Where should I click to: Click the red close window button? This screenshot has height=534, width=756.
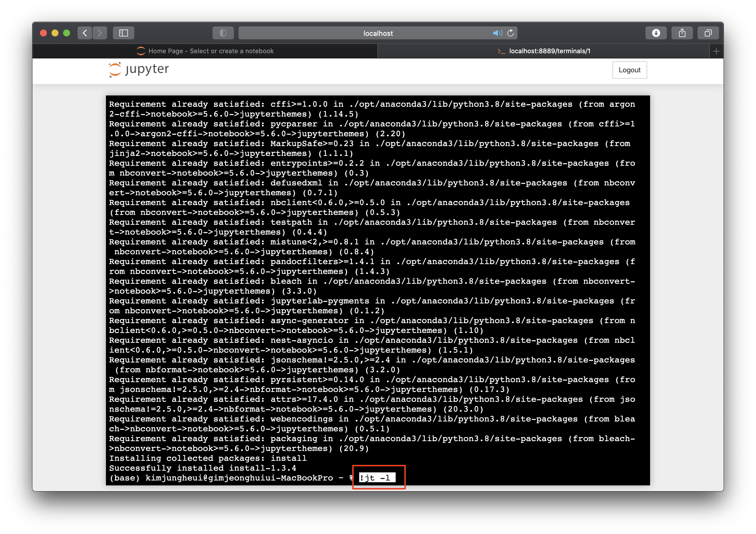pyautogui.click(x=43, y=33)
